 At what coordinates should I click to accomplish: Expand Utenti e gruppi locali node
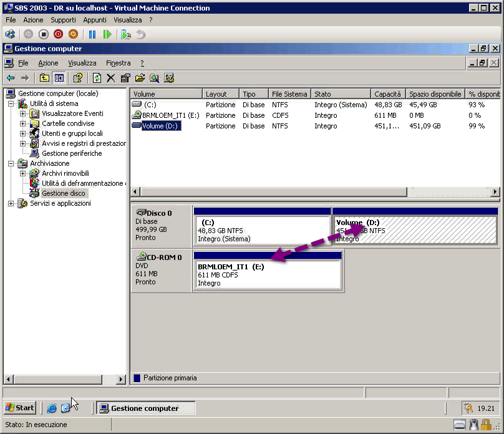(x=23, y=133)
